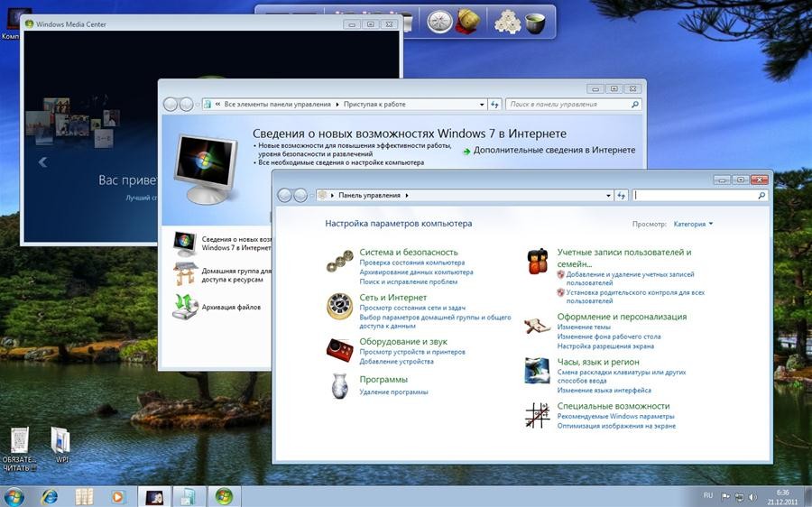Expand the arrow after 'Панель управления' breadcrumb
This screenshot has height=507, width=812.
point(407,196)
